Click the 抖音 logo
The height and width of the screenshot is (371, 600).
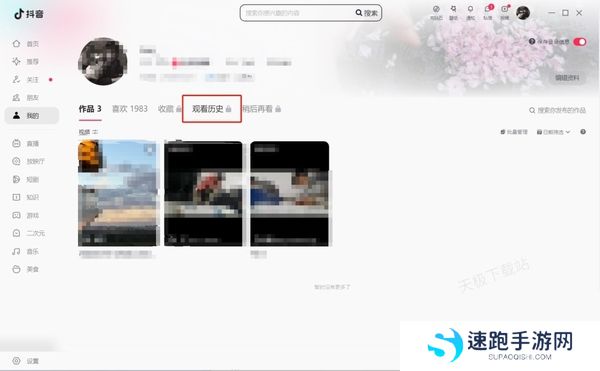point(29,14)
